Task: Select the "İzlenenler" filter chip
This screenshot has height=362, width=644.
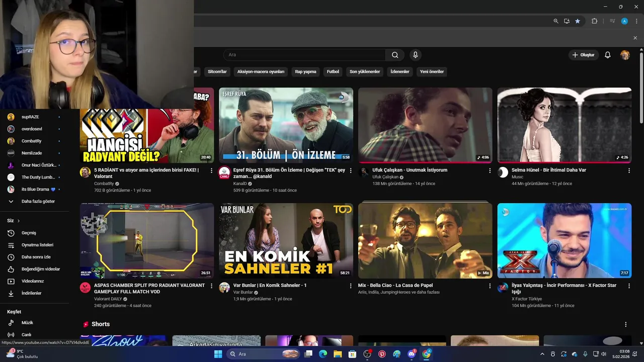Action: tap(400, 71)
